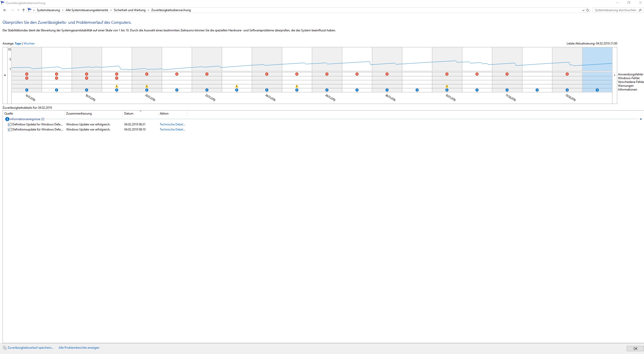Open Alle Problemberichte anzeigen

pos(79,348)
